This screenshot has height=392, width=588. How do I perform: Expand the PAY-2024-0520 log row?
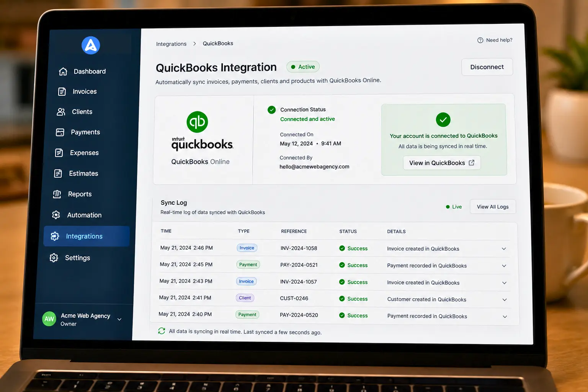pyautogui.click(x=505, y=317)
